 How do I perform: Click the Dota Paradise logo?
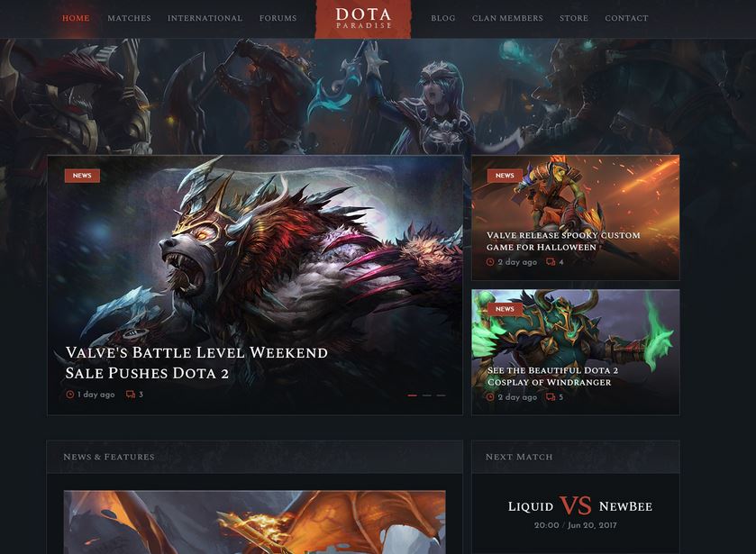tap(363, 18)
